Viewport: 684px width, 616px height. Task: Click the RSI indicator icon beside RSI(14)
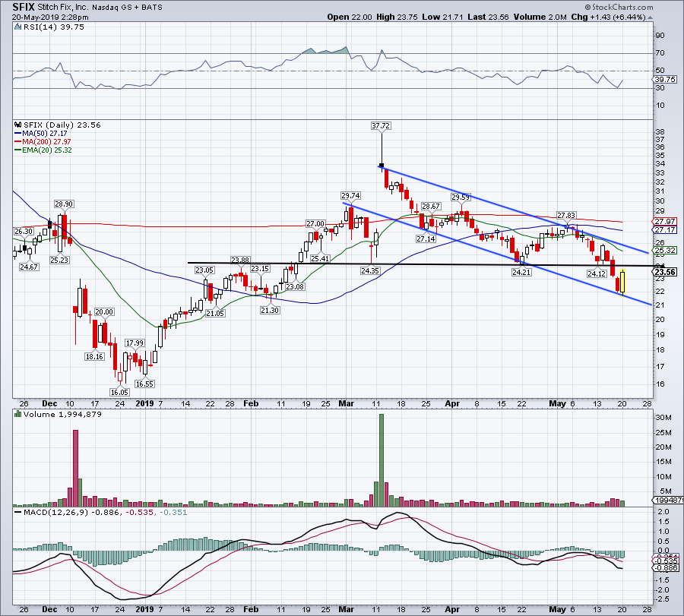[17, 27]
